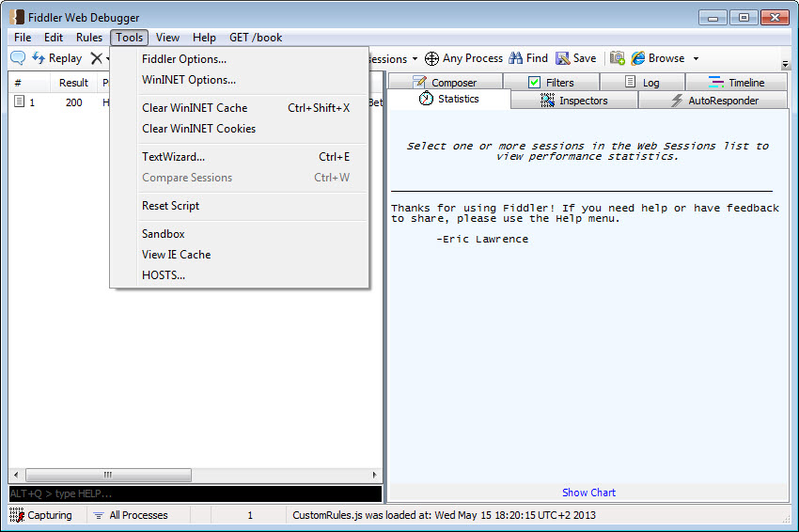Sort by the Result column header
The width and height of the screenshot is (799, 532).
73,83
